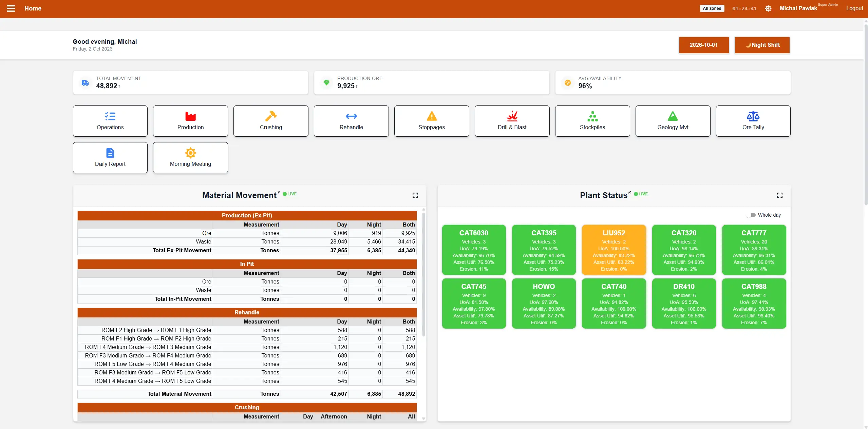Expand Material Movement panel to fullscreen
This screenshot has height=429, width=868.
coord(415,195)
